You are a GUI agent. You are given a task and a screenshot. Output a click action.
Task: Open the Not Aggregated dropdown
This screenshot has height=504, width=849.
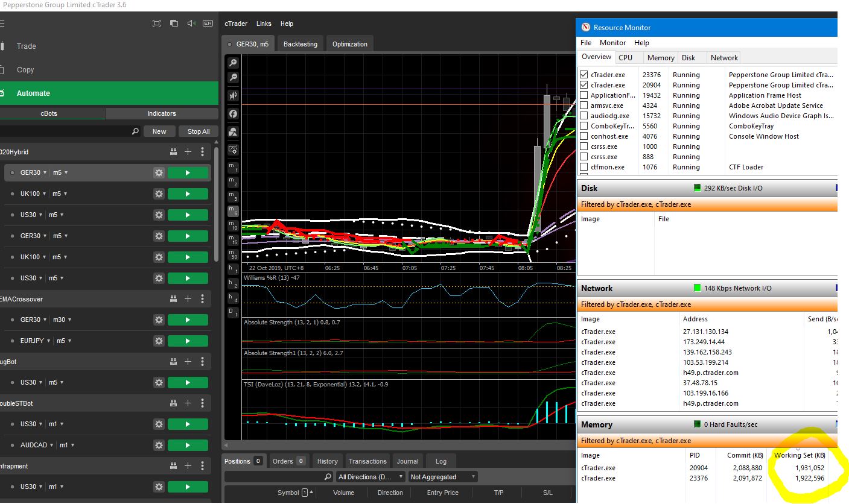tap(442, 477)
